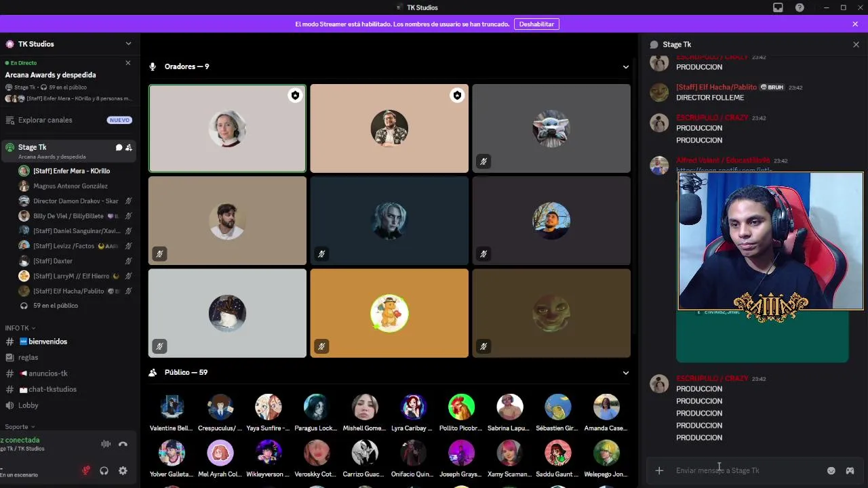Select audience member Yolver Galleta
The image size is (868, 488).
[x=172, y=459]
